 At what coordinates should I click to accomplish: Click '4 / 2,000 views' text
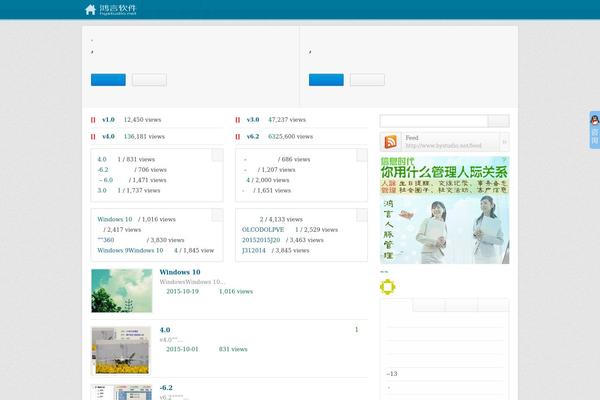coord(268,180)
